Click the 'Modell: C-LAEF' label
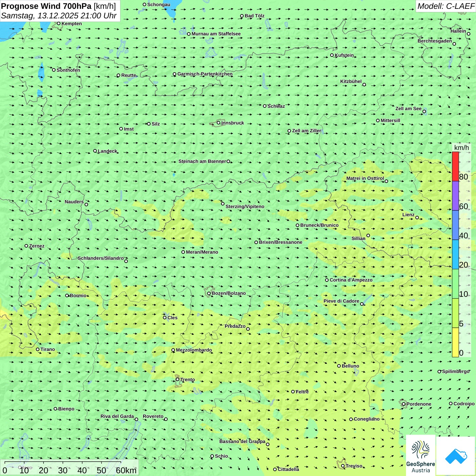Screen dimensions: 476x476 [446, 6]
